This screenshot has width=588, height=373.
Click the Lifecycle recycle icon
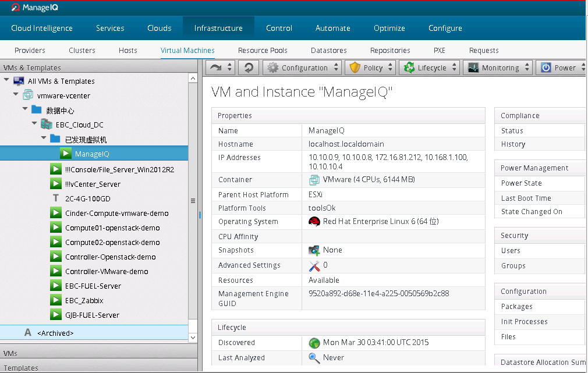409,68
